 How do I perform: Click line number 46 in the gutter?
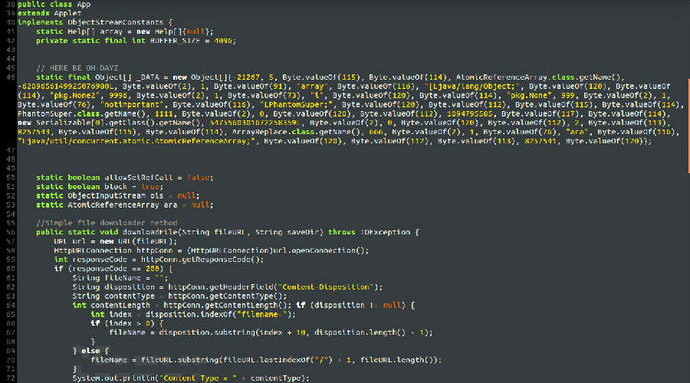point(11,77)
